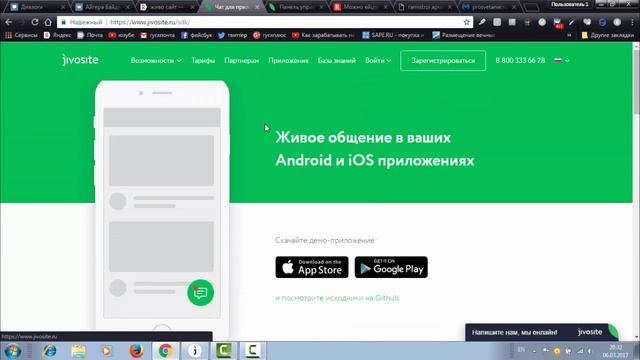Switch to the Айгера Байд tab
The image size is (640, 360).
(102, 7)
